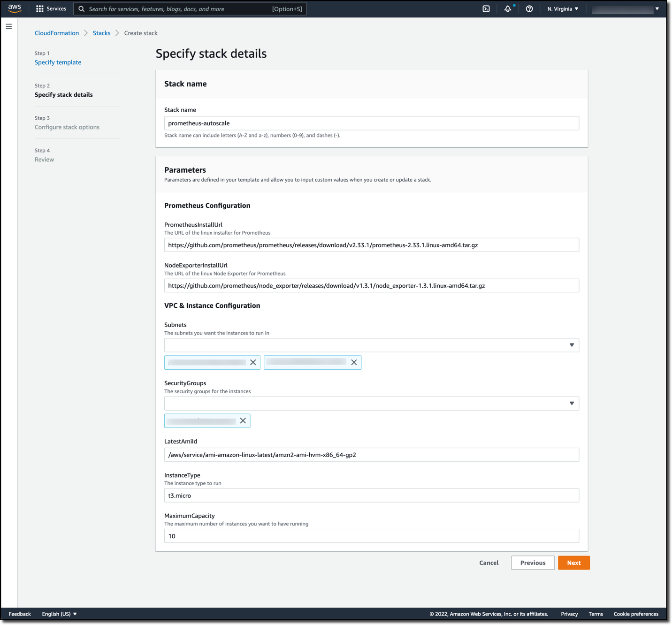Click inside the Stack name input field
672x625 pixels.
371,123
